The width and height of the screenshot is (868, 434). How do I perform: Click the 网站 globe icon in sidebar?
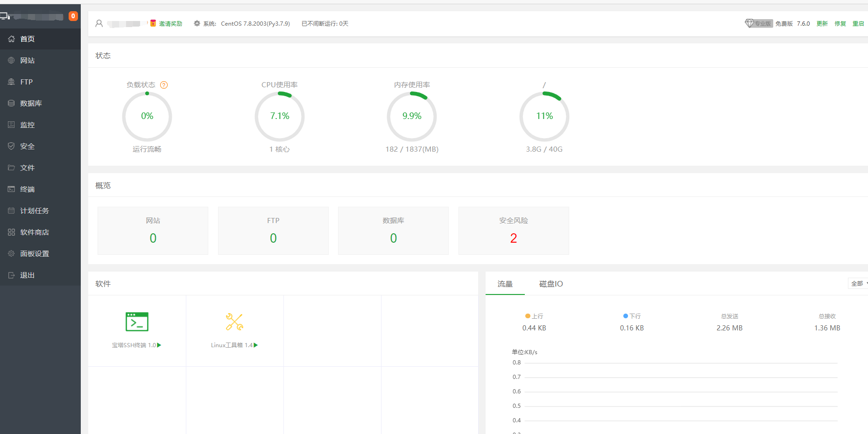(x=11, y=60)
